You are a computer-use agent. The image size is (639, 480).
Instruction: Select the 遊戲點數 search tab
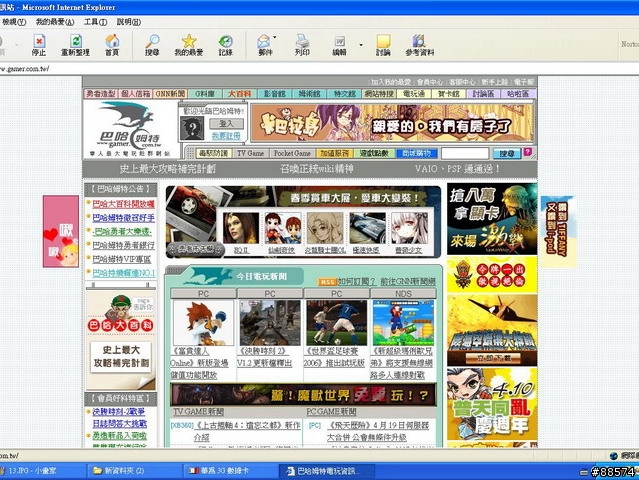375,153
